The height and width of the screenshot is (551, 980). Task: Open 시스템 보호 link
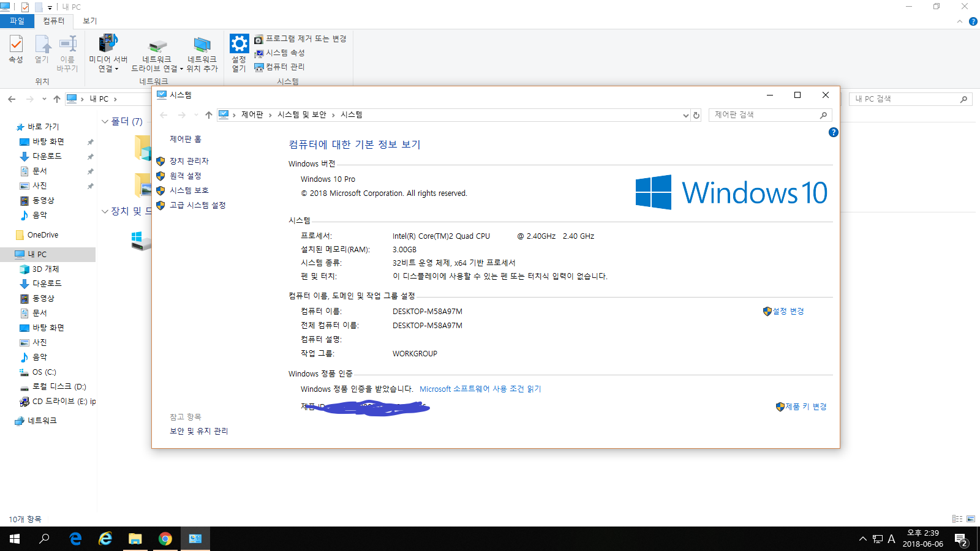(189, 190)
